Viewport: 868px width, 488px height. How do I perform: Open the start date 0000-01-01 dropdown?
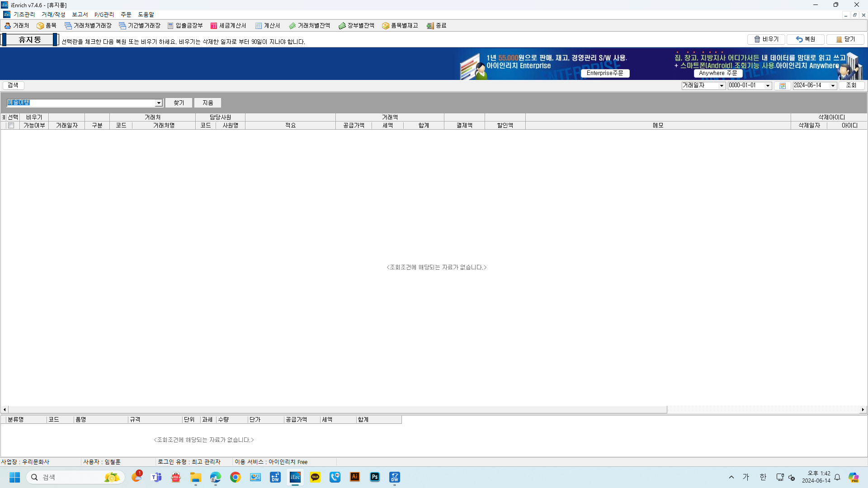tap(768, 85)
